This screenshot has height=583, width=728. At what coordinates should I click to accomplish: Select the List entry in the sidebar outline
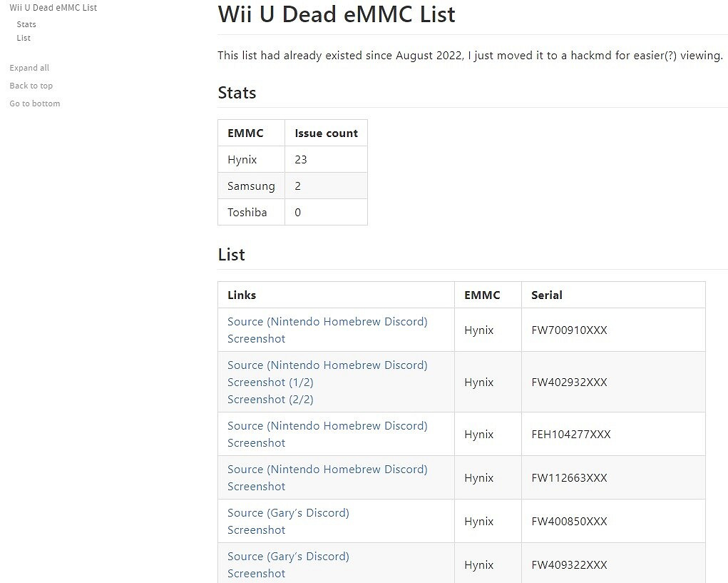(24, 38)
